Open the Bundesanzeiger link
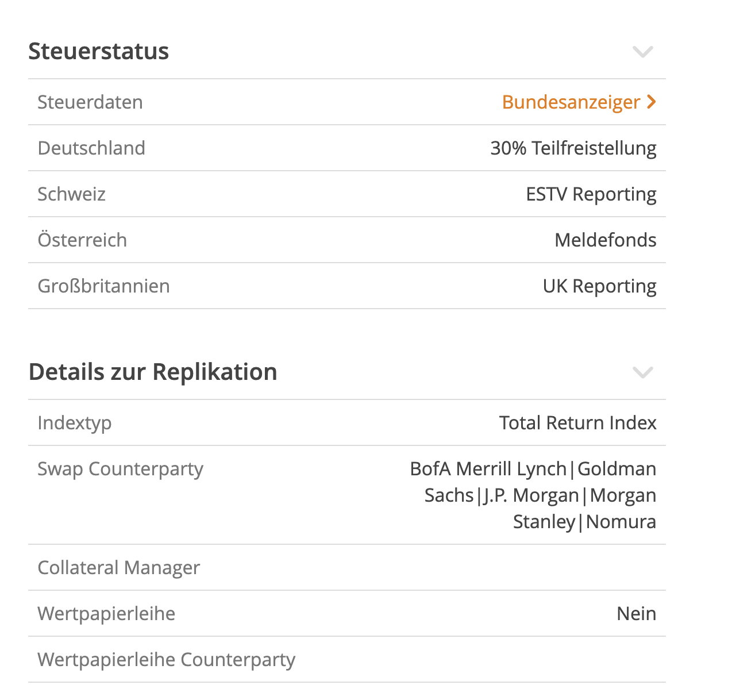 571,102
